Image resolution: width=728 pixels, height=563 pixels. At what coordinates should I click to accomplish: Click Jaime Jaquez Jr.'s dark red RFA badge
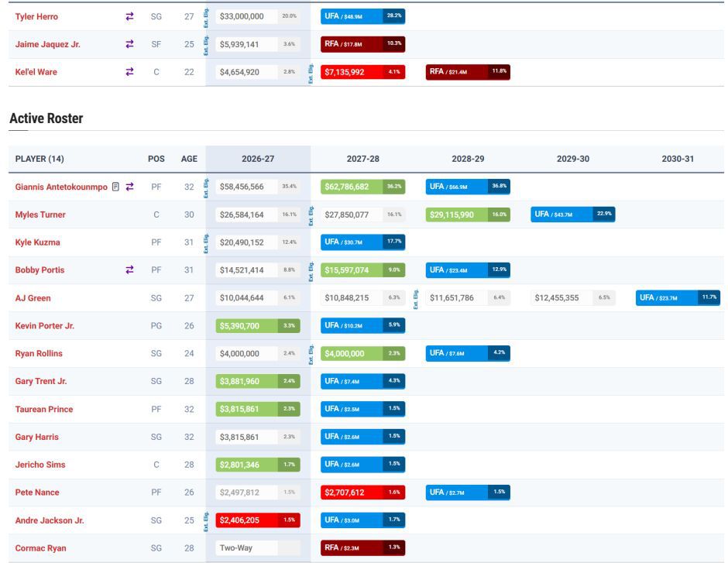click(362, 44)
